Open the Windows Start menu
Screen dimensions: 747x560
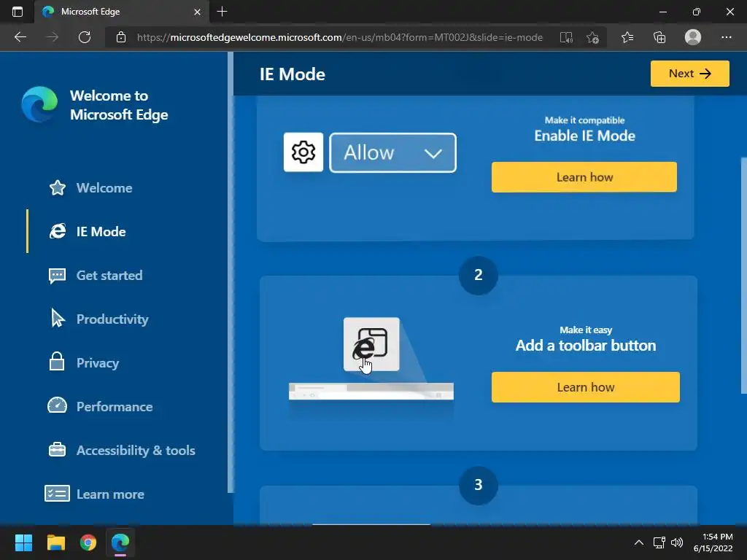click(23, 542)
